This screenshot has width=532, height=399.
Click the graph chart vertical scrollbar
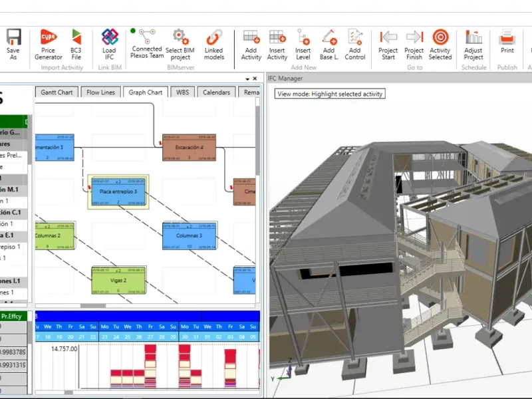(x=257, y=139)
